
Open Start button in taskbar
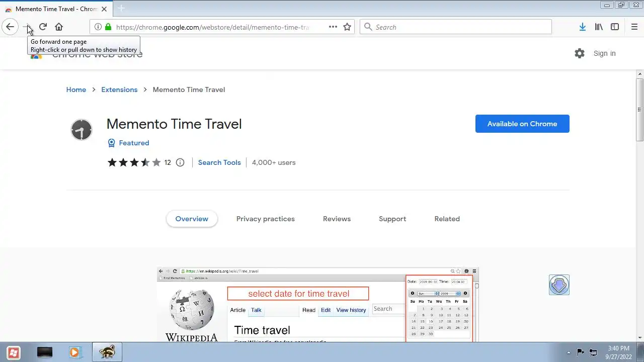point(14,352)
